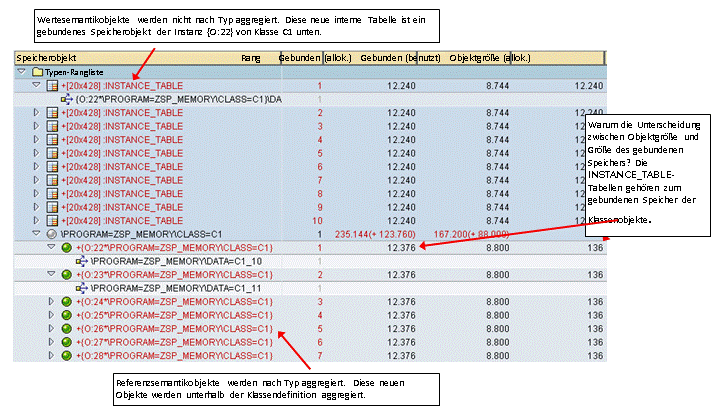The width and height of the screenshot is (720, 411).
Task: Click table icon of rank 2 INSTANCE_TABLE
Action: (52, 113)
